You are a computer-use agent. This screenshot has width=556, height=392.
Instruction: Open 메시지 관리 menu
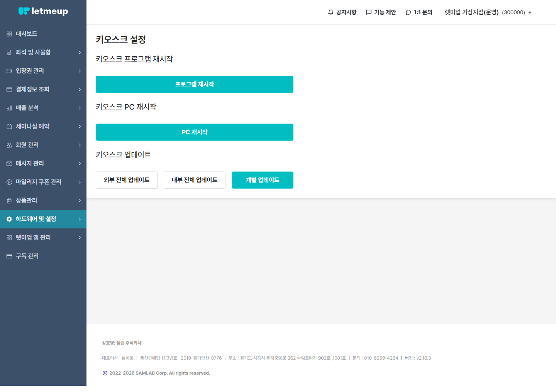(x=43, y=164)
